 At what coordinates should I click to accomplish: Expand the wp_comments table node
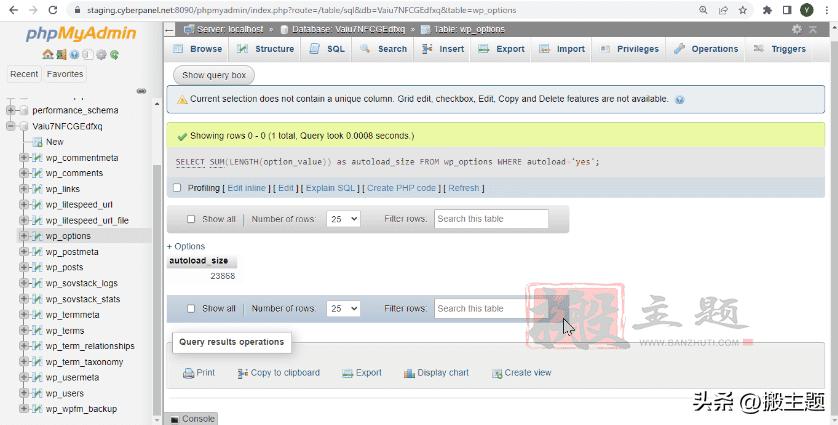24,173
